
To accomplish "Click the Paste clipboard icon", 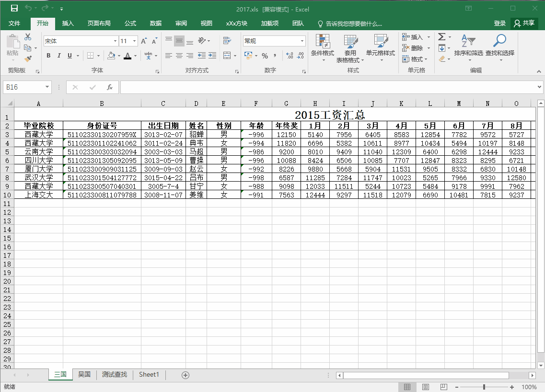I will [13, 41].
